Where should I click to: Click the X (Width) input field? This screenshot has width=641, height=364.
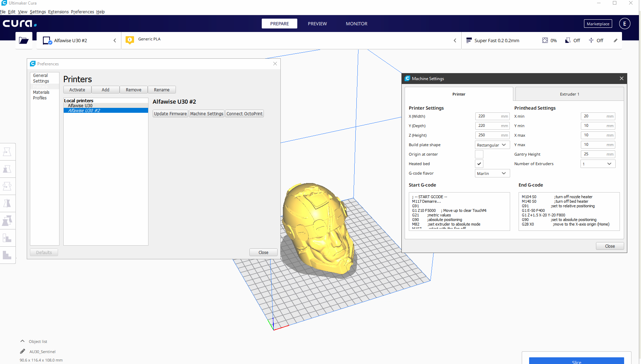pyautogui.click(x=492, y=116)
